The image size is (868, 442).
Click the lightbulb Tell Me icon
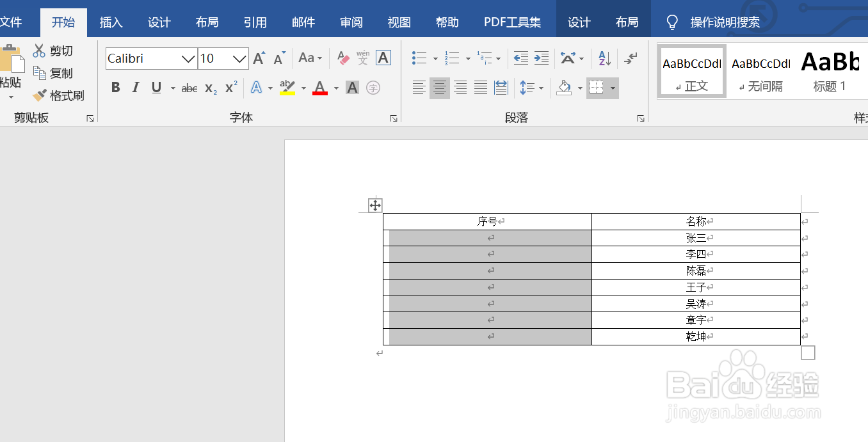tap(671, 22)
